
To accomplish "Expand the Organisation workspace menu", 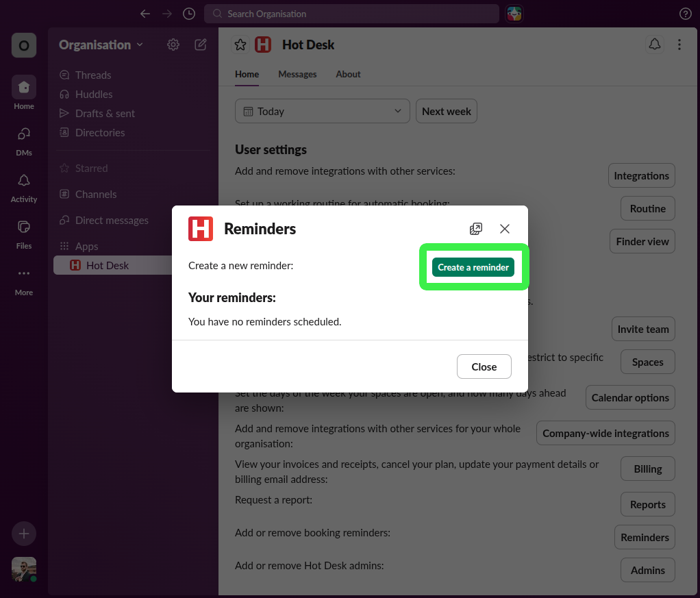I will point(100,45).
